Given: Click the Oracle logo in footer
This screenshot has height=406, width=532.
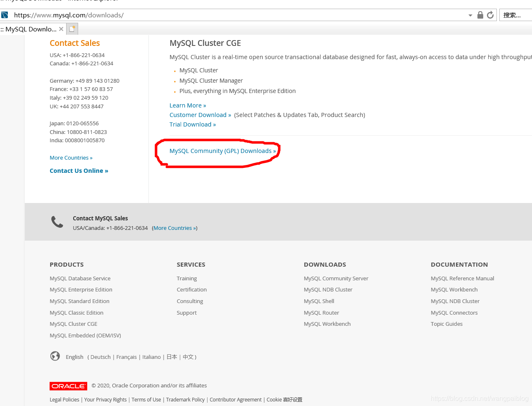Looking at the screenshot, I should pos(68,386).
